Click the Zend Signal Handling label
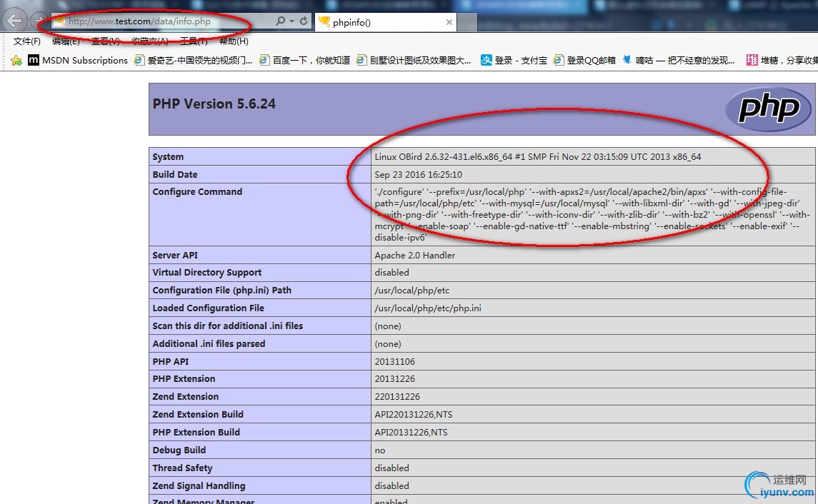Viewport: 818px width, 504px height. point(199,485)
